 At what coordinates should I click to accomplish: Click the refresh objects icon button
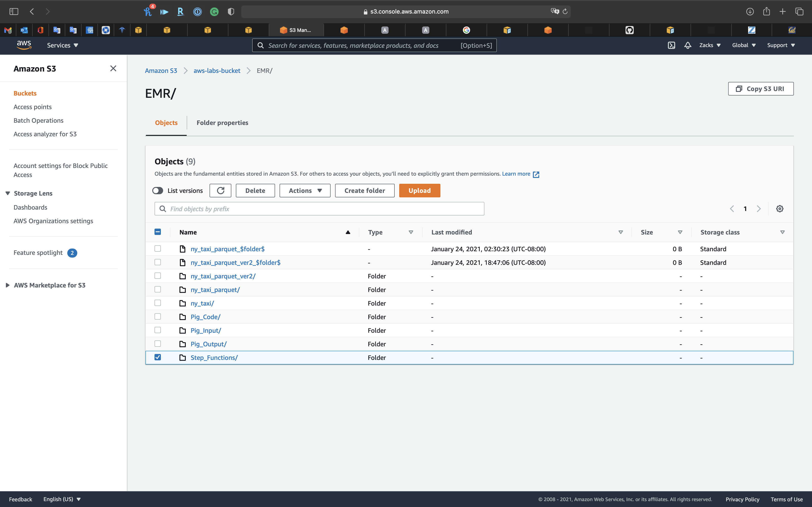(220, 190)
